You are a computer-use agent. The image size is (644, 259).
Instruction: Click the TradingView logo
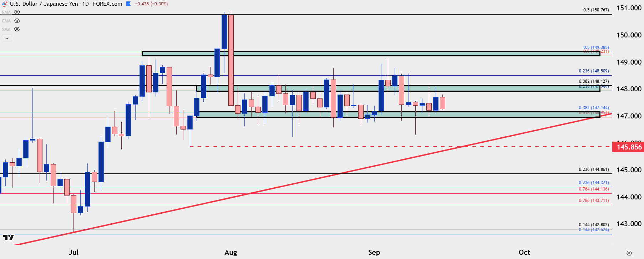[8, 237]
